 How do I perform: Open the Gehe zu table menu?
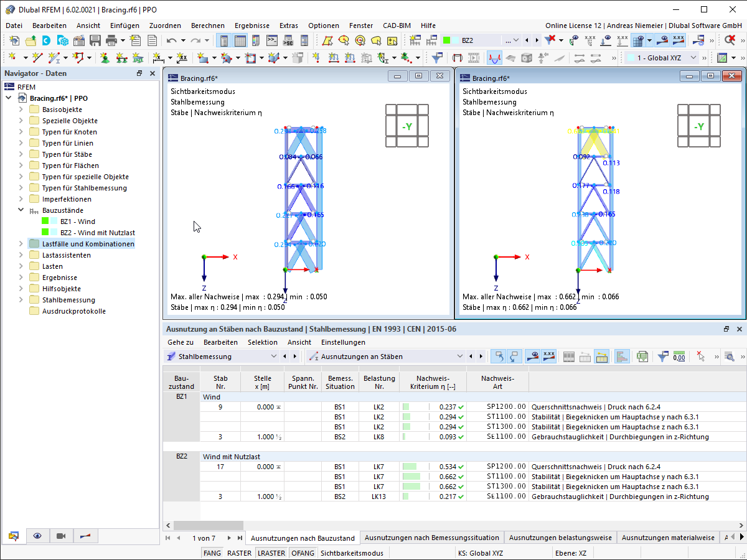pos(181,342)
